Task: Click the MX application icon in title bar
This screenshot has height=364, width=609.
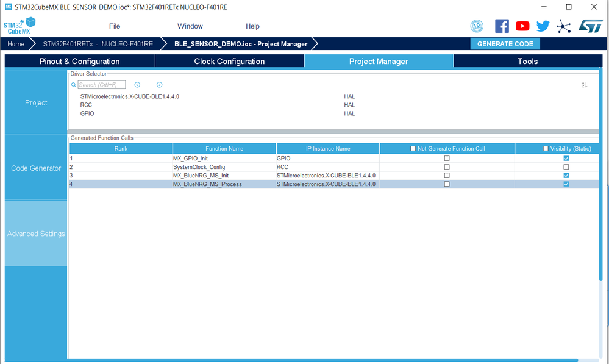Action: click(8, 7)
